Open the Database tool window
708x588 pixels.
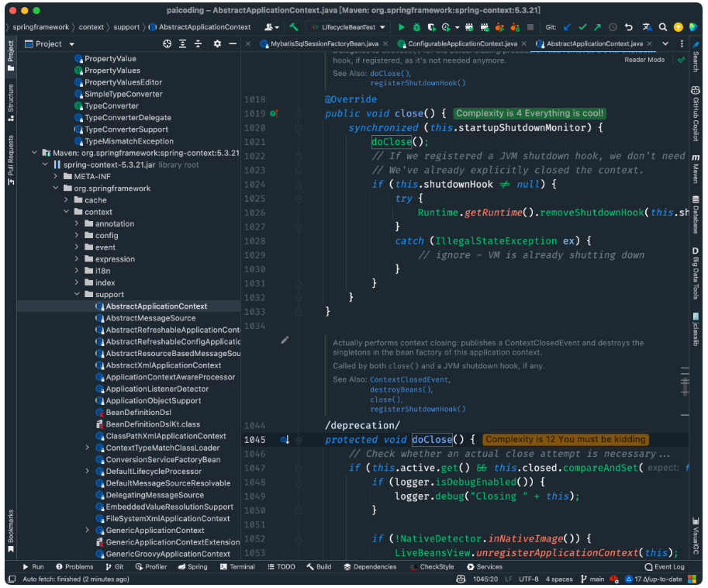tap(696, 215)
